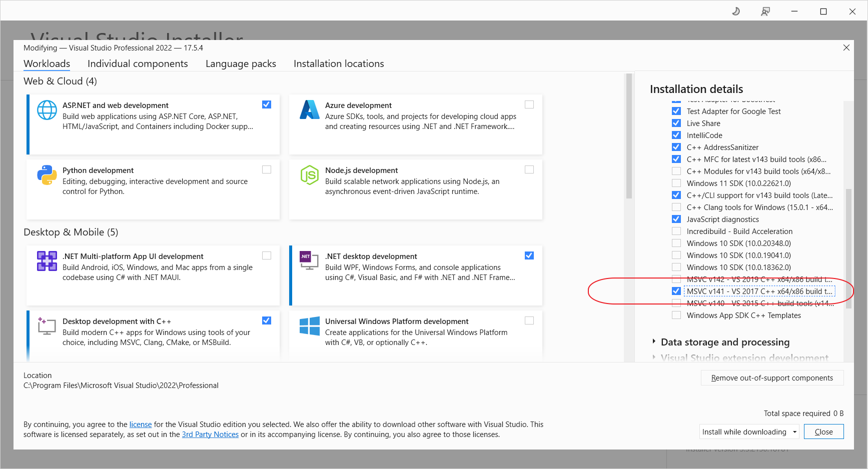
Task: Click the Desktop & Mobile (5) heading
Action: coord(71,232)
